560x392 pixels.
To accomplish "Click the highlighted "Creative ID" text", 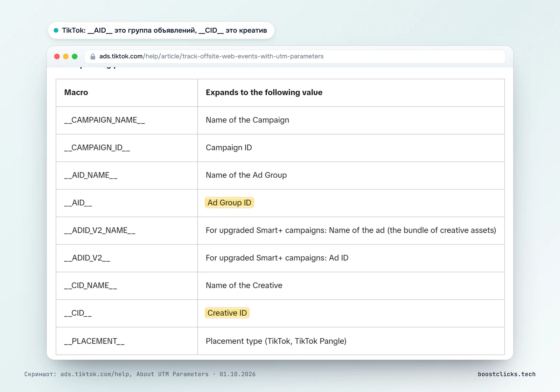I will [227, 313].
